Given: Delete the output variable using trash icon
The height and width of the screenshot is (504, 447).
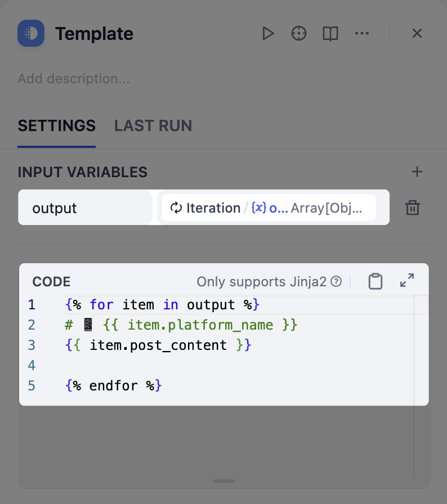Looking at the screenshot, I should pyautogui.click(x=413, y=208).
